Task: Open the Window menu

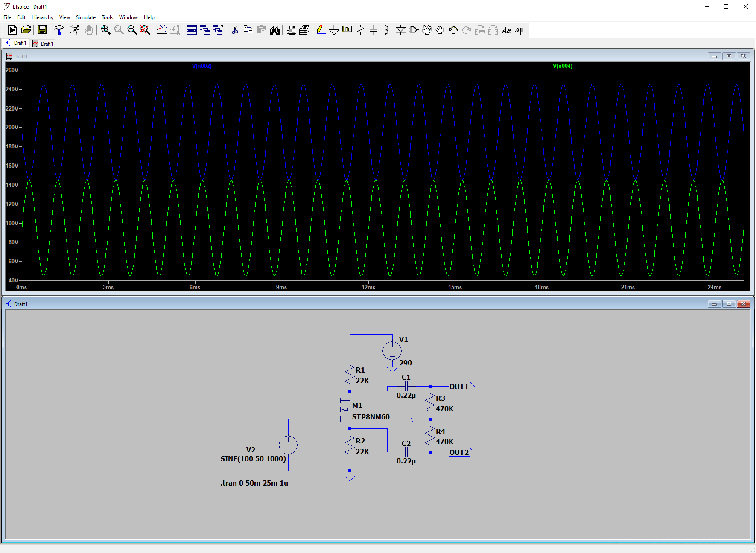Action: (128, 17)
